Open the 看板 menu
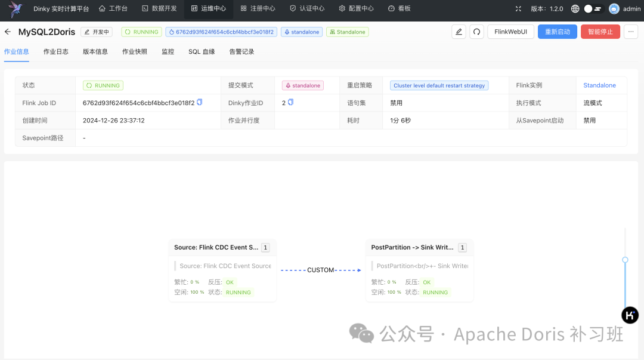Screen dimensions: 644x360 (x=399, y=8)
